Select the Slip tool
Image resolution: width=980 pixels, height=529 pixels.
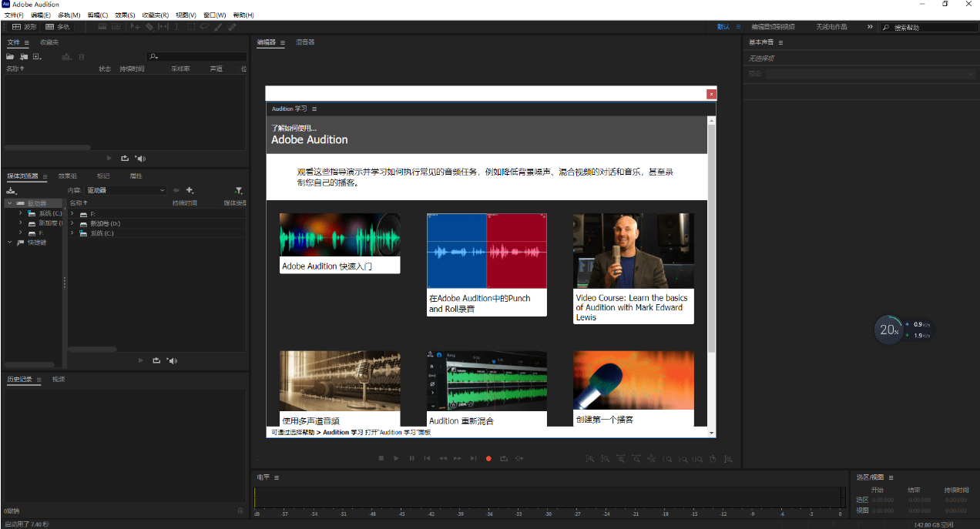pyautogui.click(x=163, y=26)
